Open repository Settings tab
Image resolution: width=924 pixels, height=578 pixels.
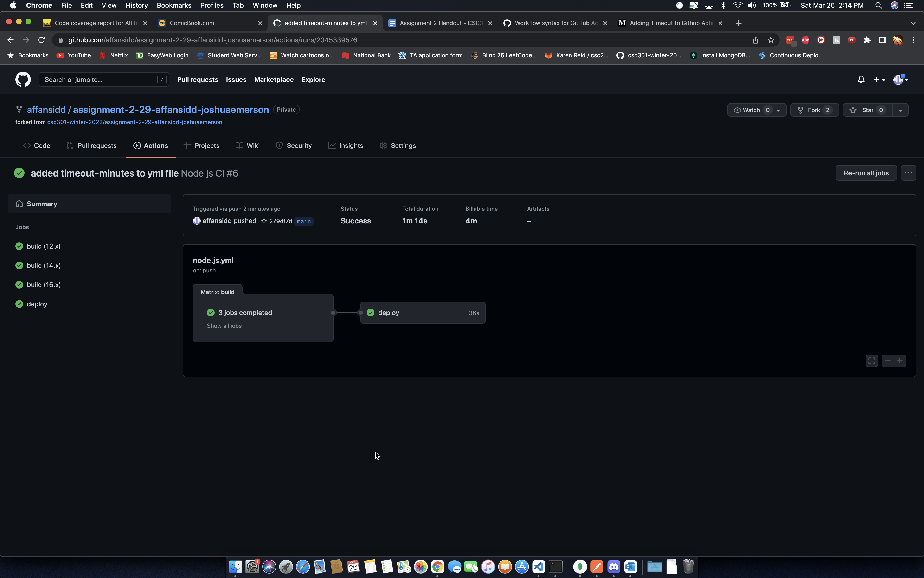[398, 146]
